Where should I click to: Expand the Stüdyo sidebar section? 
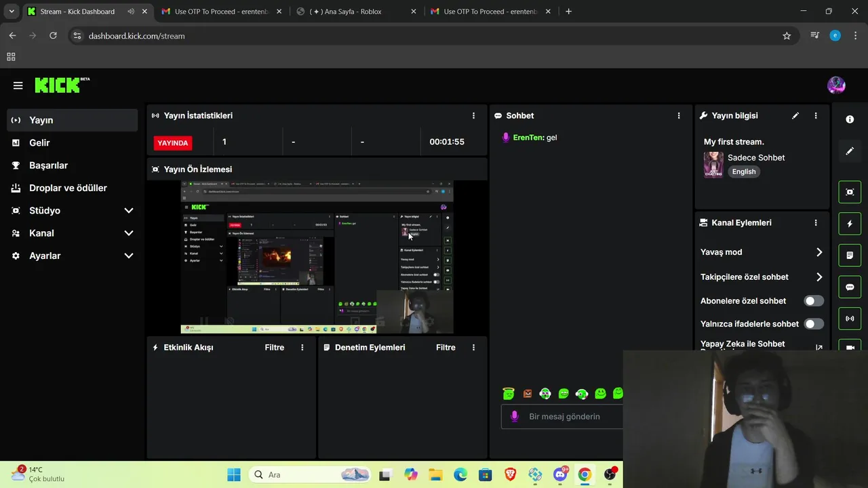[129, 211]
